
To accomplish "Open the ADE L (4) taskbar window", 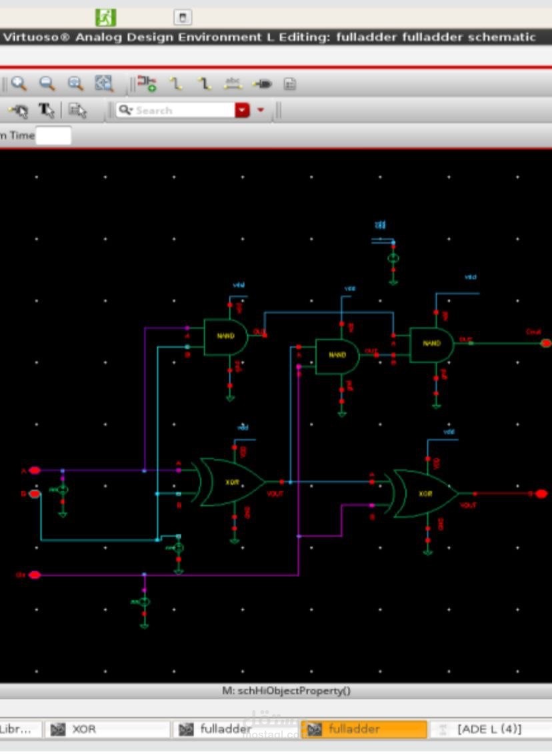I will click(x=490, y=729).
